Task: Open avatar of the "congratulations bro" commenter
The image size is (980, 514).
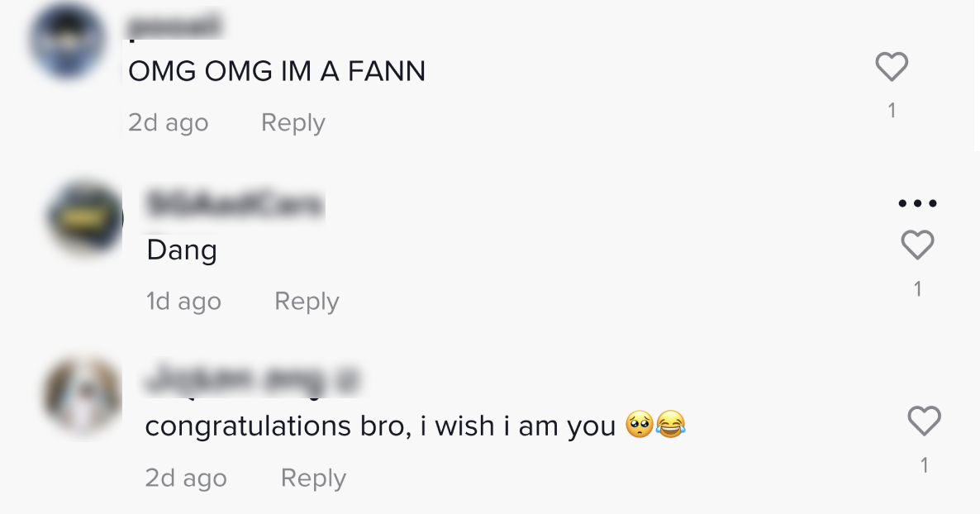Action: click(x=83, y=395)
